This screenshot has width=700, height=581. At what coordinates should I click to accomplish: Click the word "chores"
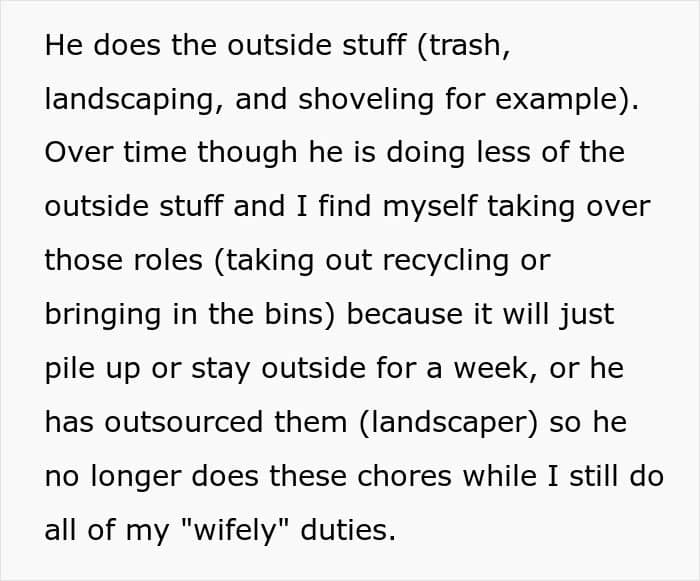click(404, 477)
